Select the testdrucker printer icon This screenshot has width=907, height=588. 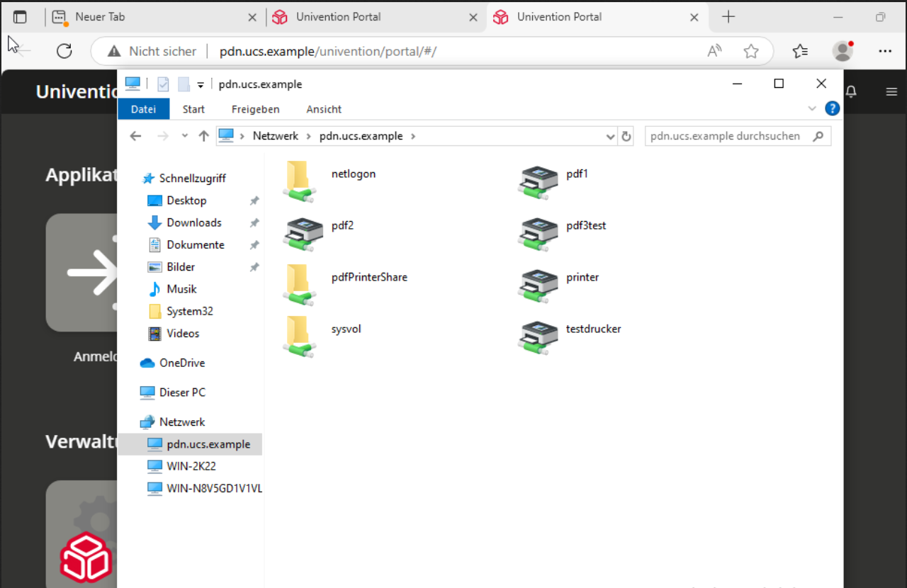click(x=539, y=337)
